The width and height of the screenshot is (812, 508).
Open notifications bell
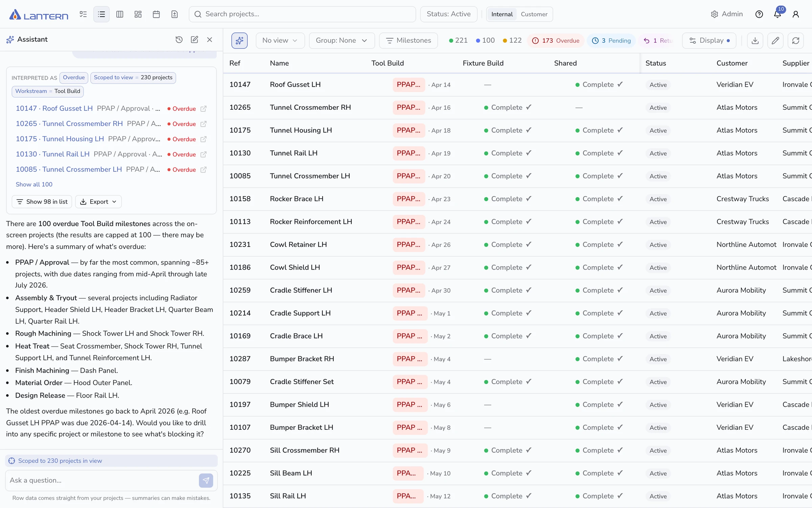(x=777, y=14)
